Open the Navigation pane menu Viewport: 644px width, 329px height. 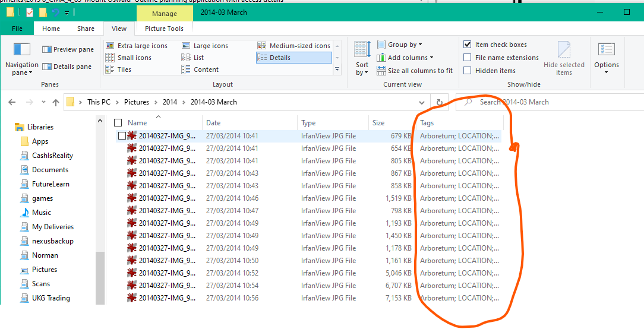21,60
